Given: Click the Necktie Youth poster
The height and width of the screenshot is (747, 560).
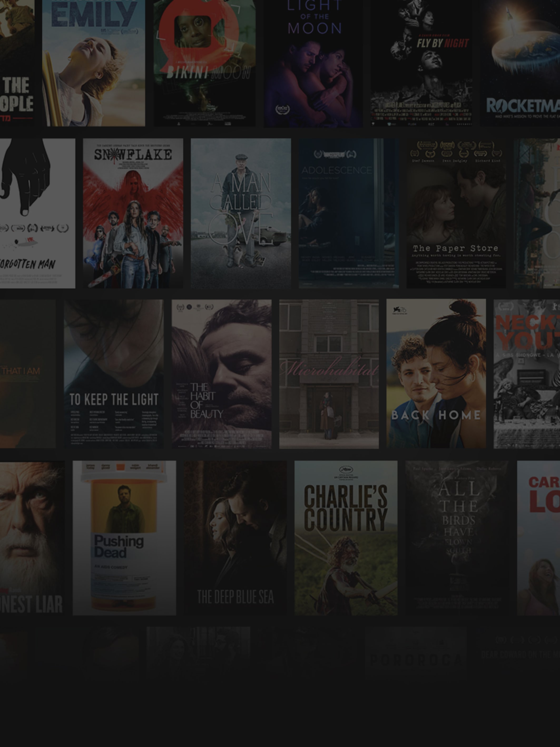Looking at the screenshot, I should pyautogui.click(x=527, y=374).
